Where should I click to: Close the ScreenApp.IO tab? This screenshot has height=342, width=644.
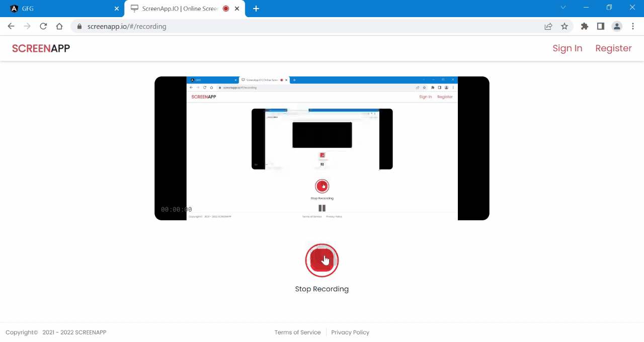tap(237, 9)
